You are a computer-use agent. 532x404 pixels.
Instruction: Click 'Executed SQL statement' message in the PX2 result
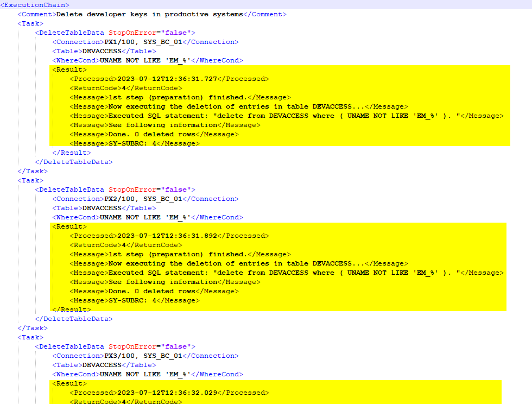[x=286, y=273]
